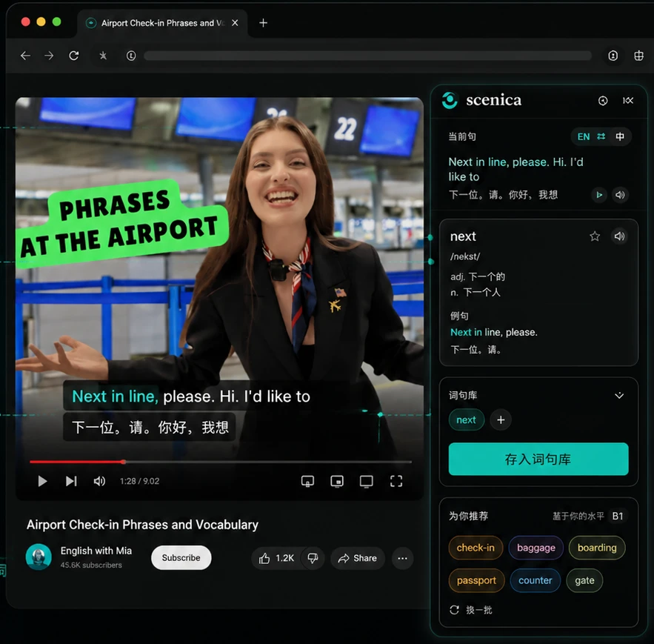Listen to pronunciation of the word 'next'
Screen dimensions: 654x644
[620, 236]
